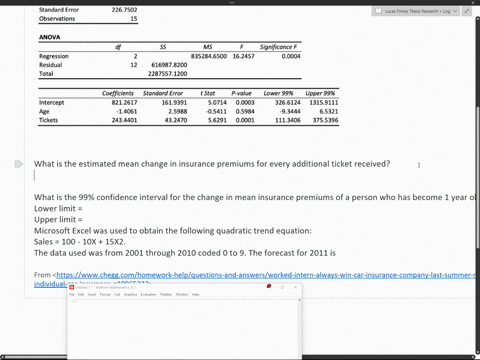
Task: Open the Window menu in Mathematica
Action: [x=182, y=294]
